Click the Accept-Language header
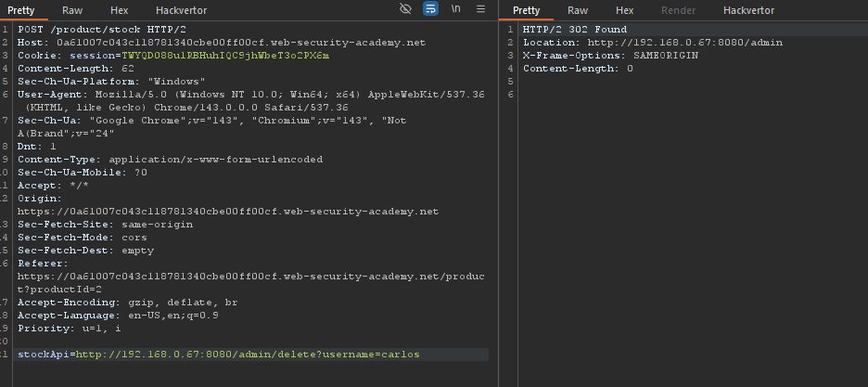This screenshot has height=387, width=868. [x=118, y=316]
